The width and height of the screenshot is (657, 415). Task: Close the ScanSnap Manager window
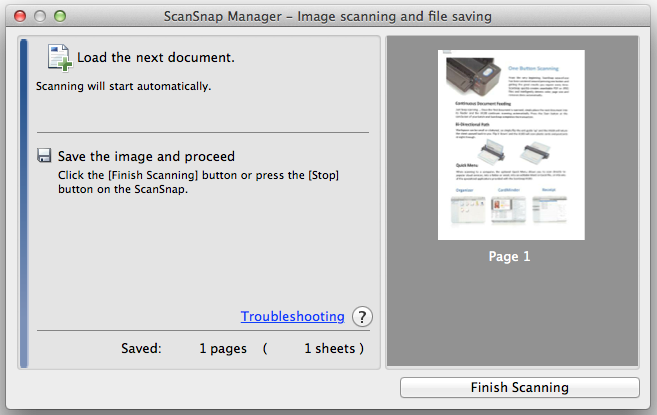(19, 17)
